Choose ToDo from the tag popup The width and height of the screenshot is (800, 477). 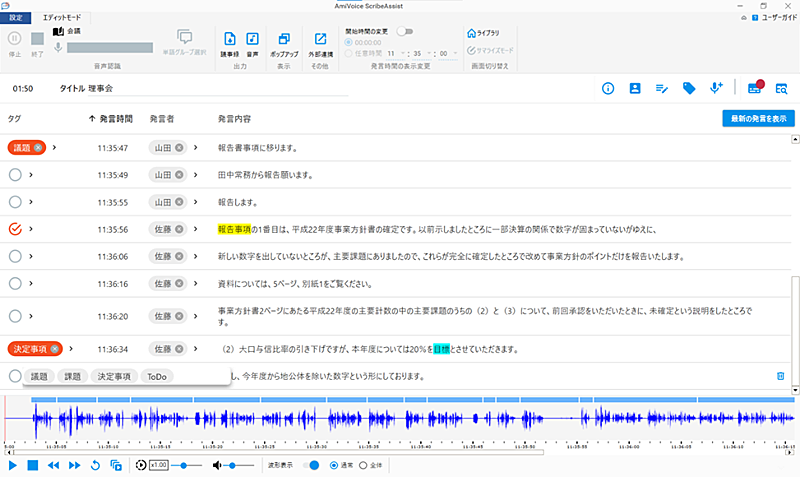click(158, 377)
